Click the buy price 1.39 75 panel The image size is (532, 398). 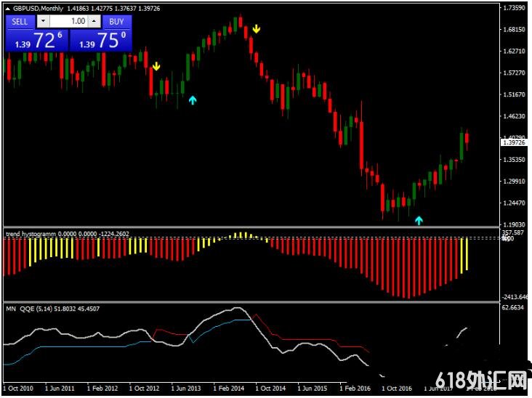pos(101,40)
